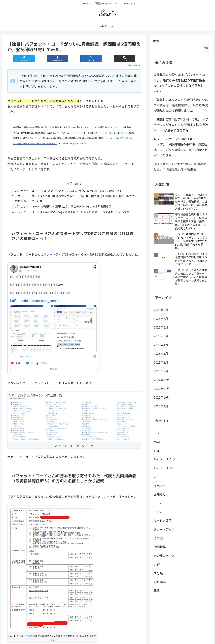Select the お知らせ category
The image size is (215, 644).
point(160,495)
